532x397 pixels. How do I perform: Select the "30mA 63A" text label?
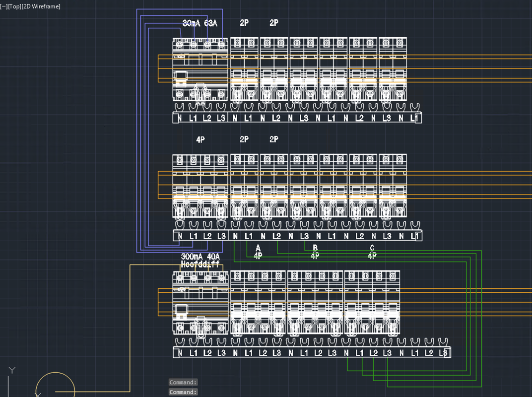tap(199, 23)
